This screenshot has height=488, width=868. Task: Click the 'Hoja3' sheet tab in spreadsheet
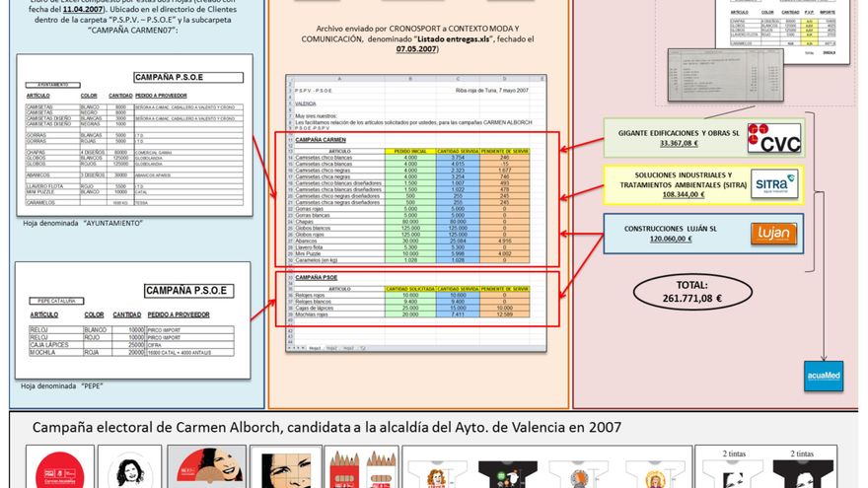[x=347, y=348]
